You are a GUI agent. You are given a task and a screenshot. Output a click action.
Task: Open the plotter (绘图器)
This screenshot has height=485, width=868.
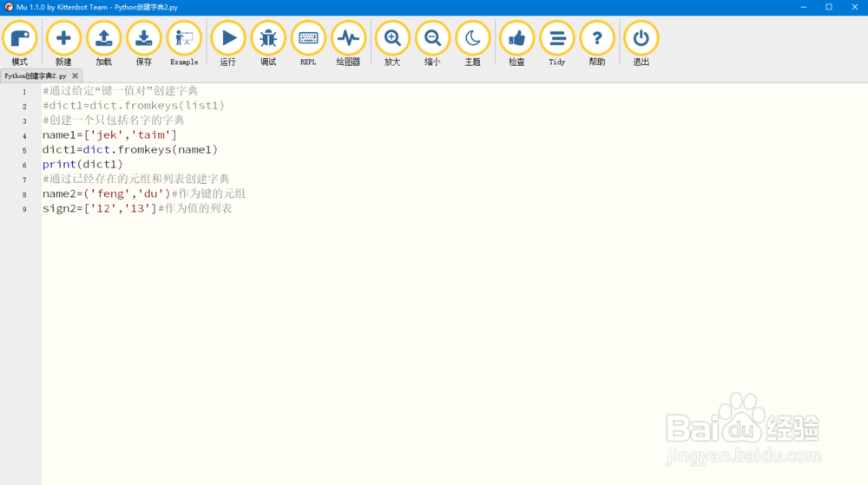(348, 43)
